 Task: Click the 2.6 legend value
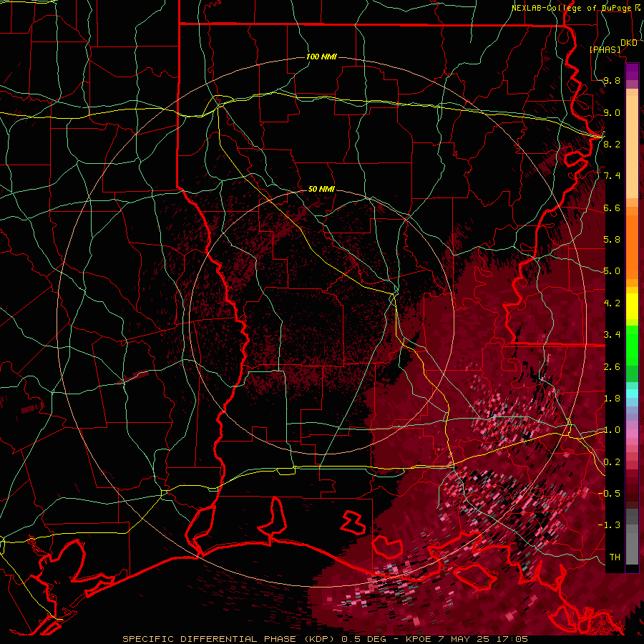point(612,366)
